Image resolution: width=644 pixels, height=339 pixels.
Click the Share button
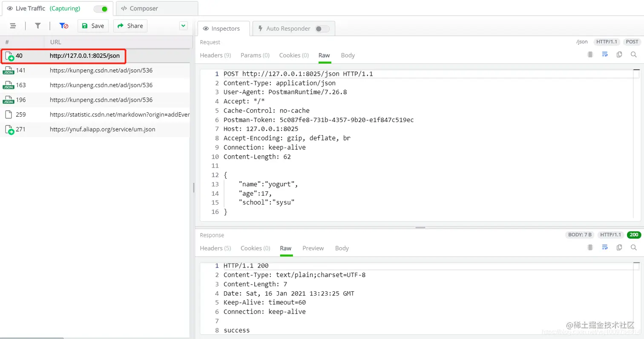[130, 26]
